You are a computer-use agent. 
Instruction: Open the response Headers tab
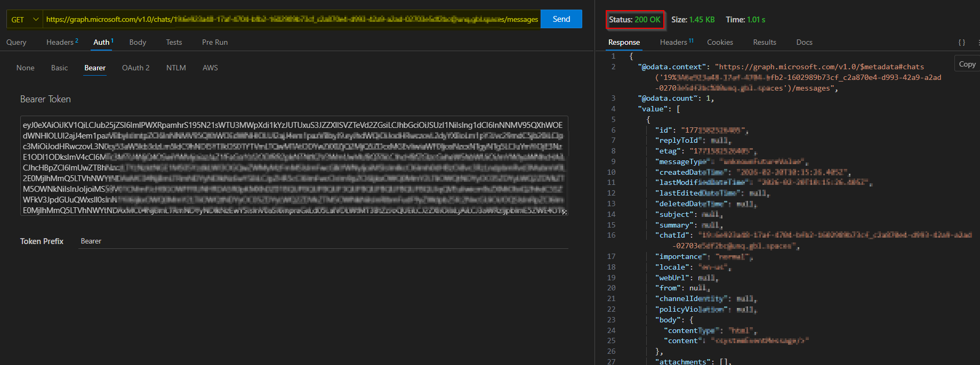(x=676, y=42)
